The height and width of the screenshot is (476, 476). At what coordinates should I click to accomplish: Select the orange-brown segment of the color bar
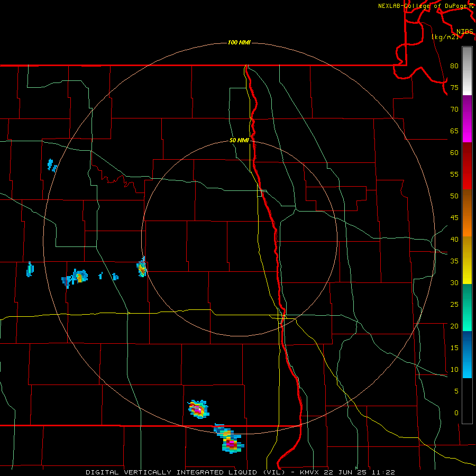(467, 213)
